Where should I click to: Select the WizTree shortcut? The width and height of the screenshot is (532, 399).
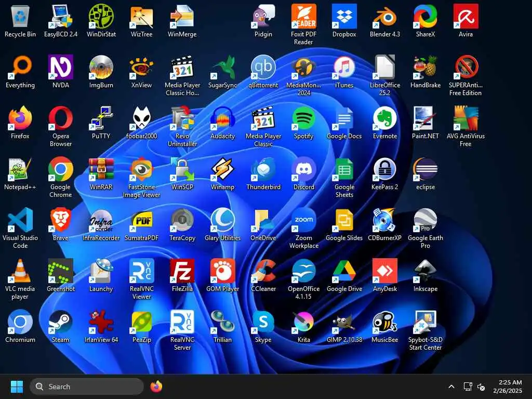tap(141, 16)
